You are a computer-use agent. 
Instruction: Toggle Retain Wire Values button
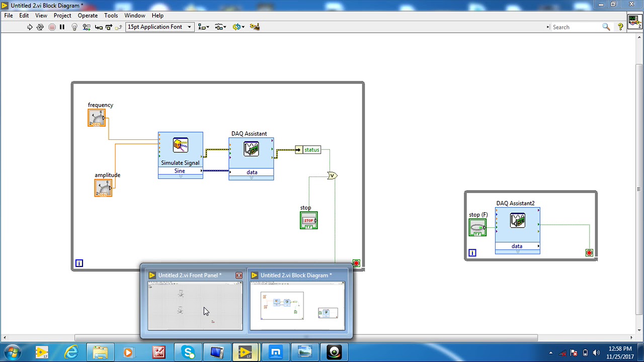coord(87,27)
